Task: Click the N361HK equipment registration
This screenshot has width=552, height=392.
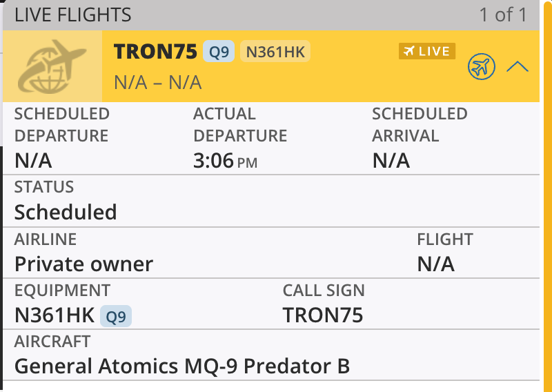Action: [55, 315]
